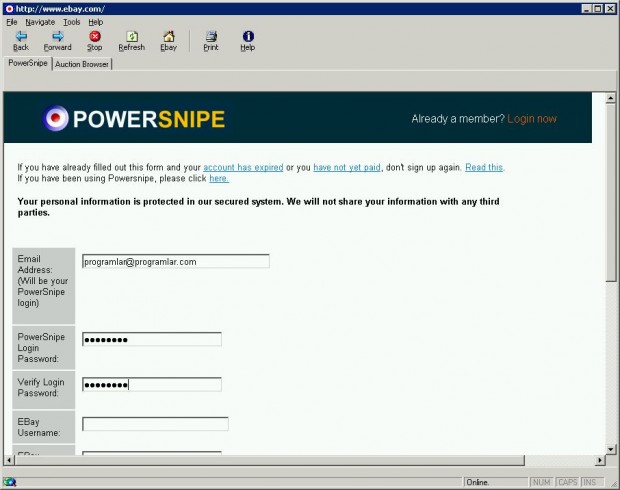Focus the Email Address input field
Image resolution: width=620 pixels, height=490 pixels.
pos(176,261)
